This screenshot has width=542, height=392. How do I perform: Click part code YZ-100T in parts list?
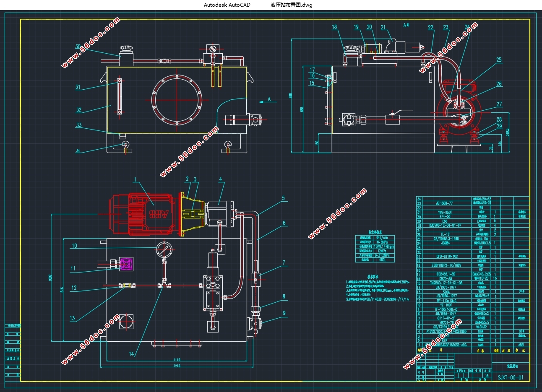tap(445, 305)
